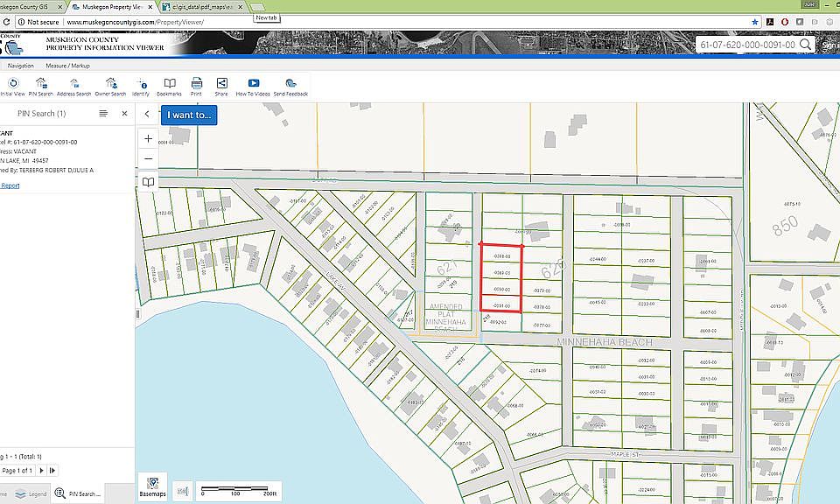Zoom out with the minus button

[148, 158]
